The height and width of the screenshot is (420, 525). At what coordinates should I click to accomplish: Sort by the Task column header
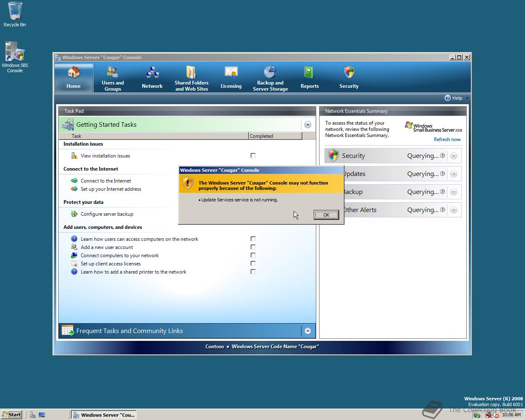click(x=154, y=136)
